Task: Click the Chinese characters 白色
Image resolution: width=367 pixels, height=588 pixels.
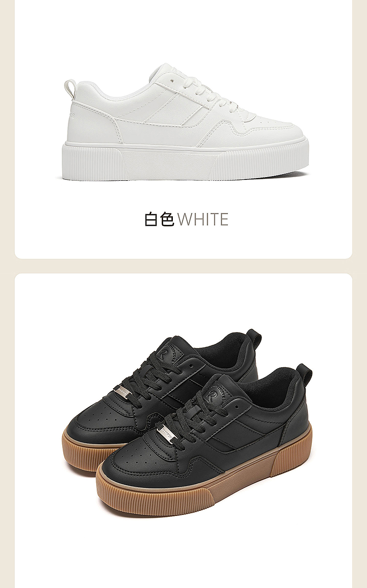Action: click(159, 219)
